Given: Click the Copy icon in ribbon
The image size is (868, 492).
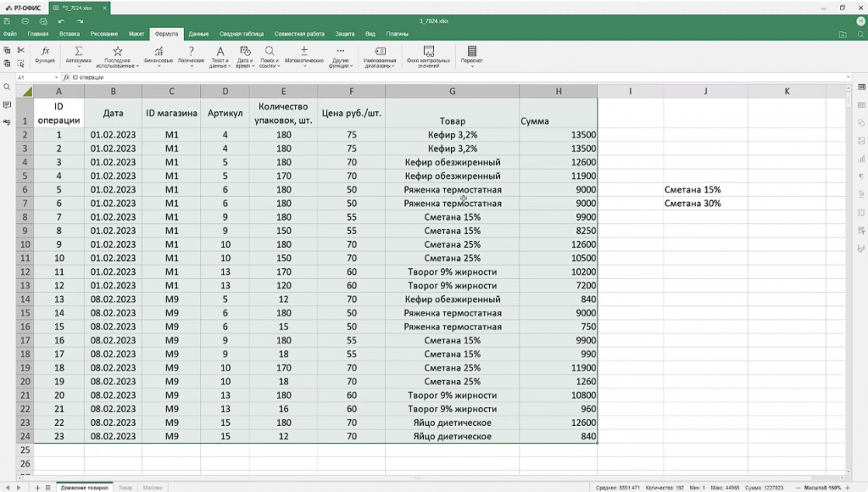Looking at the screenshot, I should (7, 50).
